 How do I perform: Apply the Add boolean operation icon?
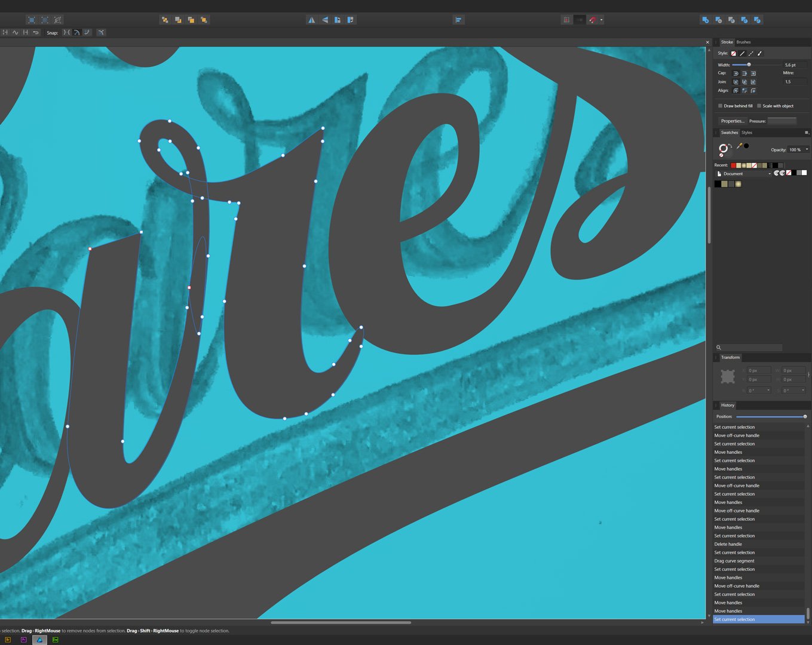pos(705,20)
